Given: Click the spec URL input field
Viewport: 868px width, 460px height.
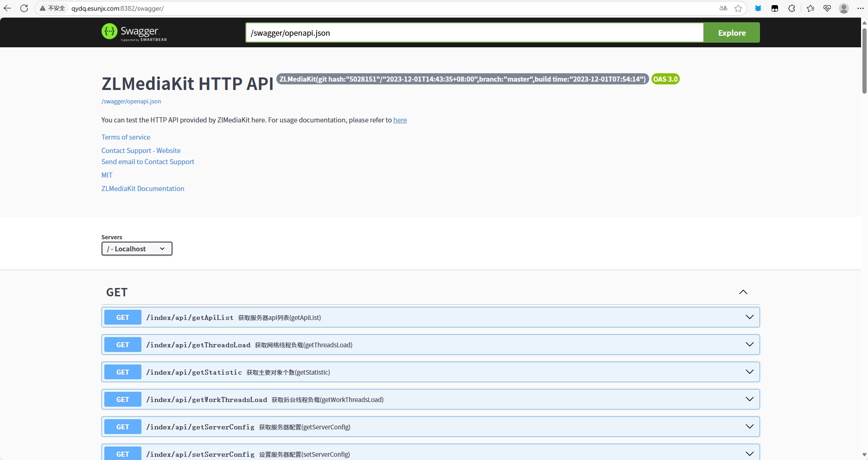Looking at the screenshot, I should [x=474, y=32].
